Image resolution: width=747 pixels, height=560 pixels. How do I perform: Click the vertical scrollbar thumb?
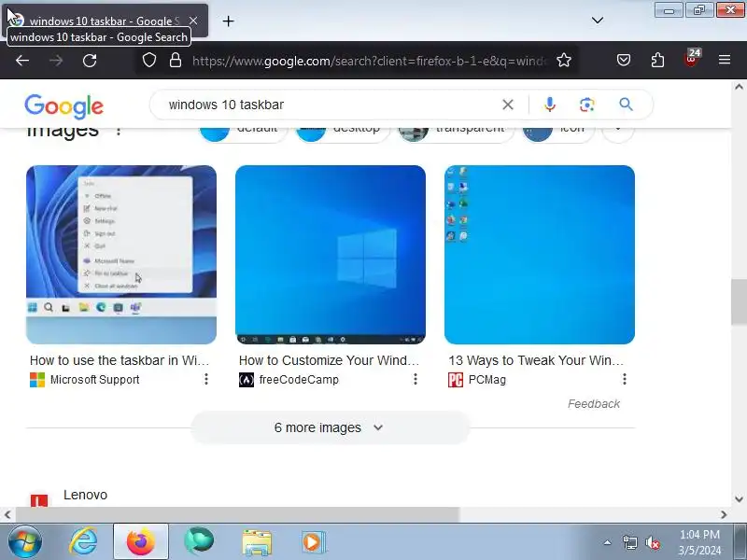(739, 302)
